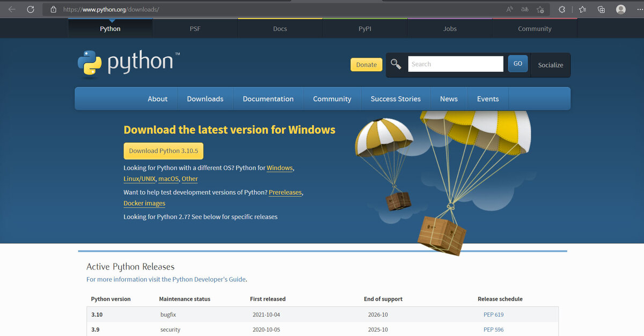This screenshot has width=644, height=336.
Task: Open the Community item in the blue menu bar
Action: click(332, 99)
